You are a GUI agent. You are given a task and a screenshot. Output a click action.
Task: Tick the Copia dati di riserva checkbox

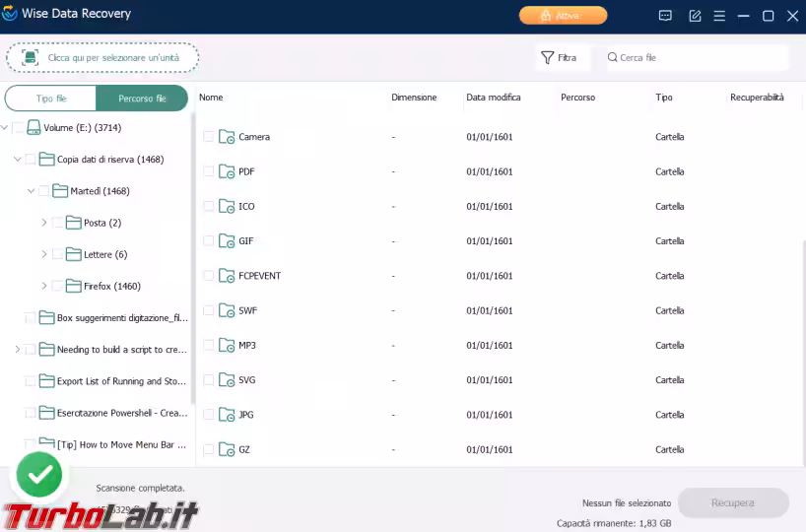click(31, 160)
